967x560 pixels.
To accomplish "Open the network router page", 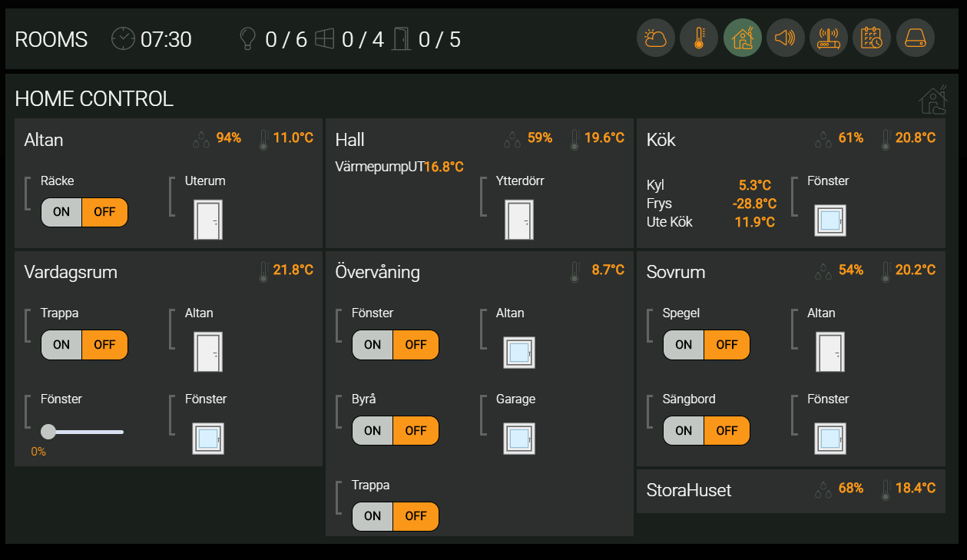I will pyautogui.click(x=829, y=38).
